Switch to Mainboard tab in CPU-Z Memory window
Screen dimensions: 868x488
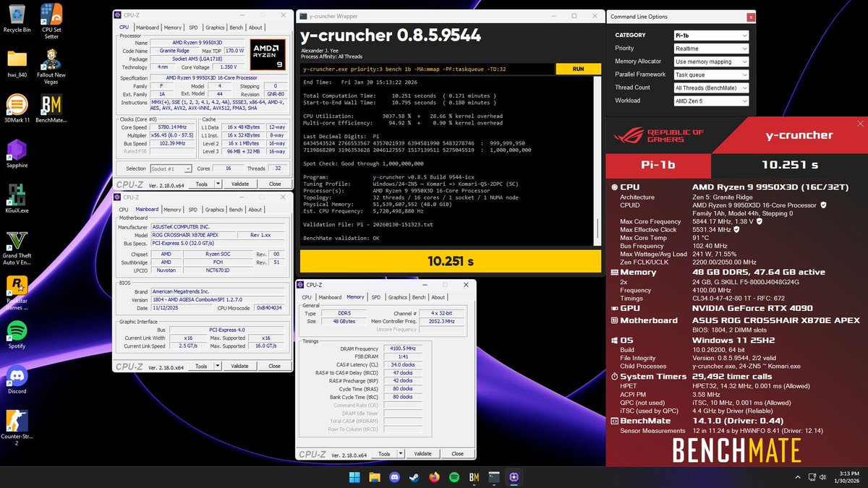[x=330, y=297]
